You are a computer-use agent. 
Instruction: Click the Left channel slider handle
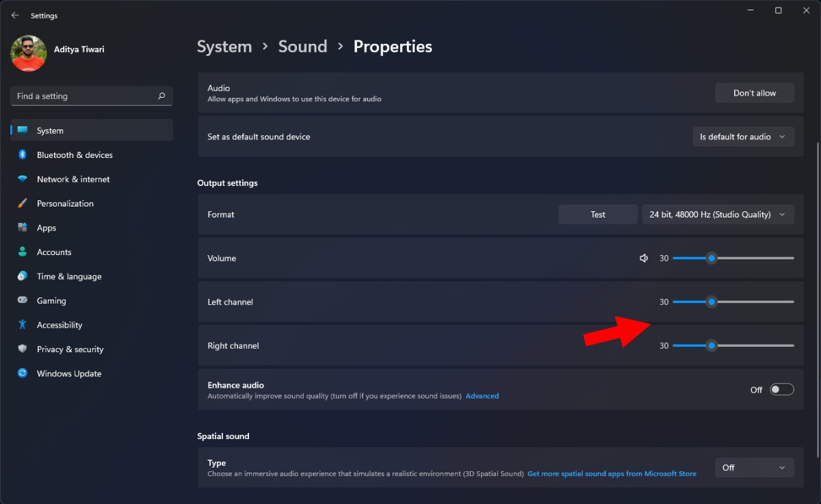tap(712, 302)
